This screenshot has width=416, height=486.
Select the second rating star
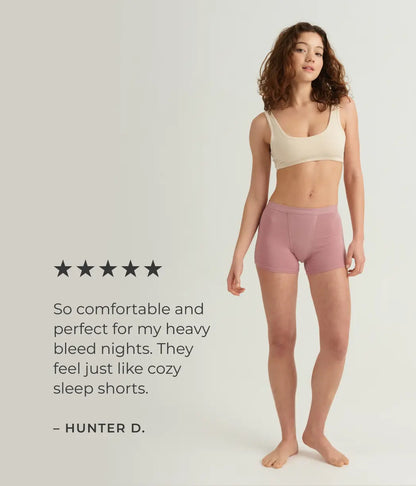click(x=85, y=269)
